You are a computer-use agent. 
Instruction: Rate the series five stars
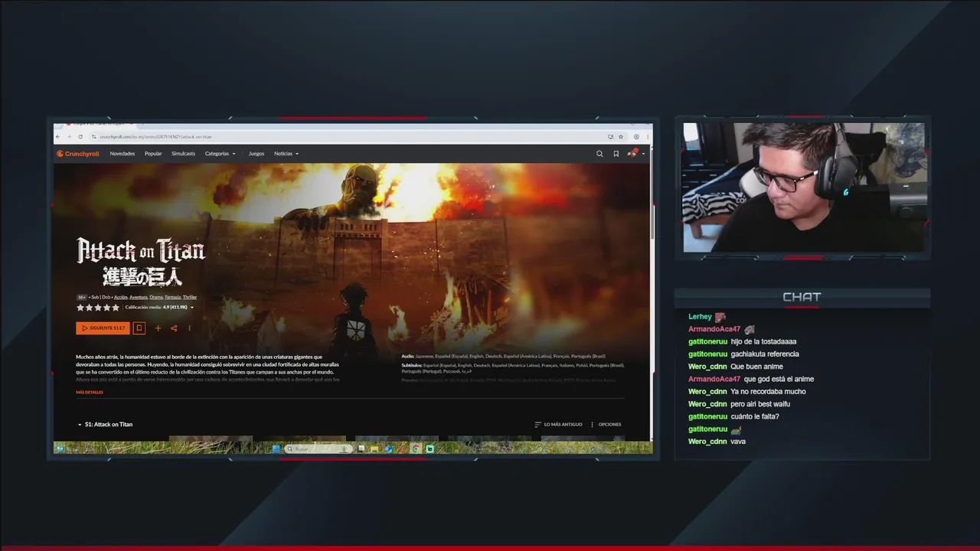pyautogui.click(x=116, y=308)
